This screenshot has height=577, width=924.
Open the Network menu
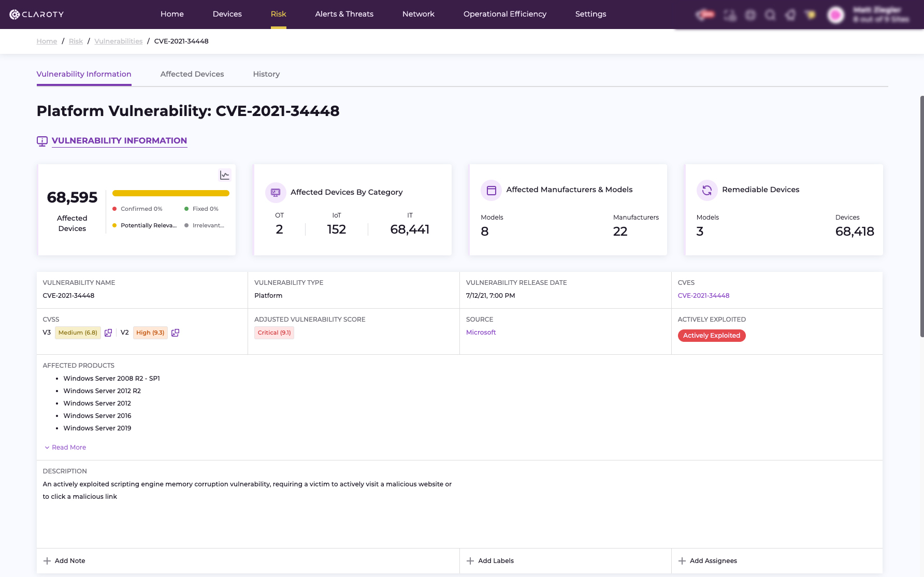[418, 14]
